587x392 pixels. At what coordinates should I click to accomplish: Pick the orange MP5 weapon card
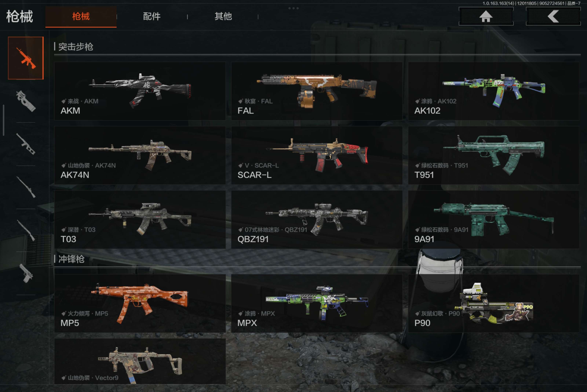pos(140,303)
